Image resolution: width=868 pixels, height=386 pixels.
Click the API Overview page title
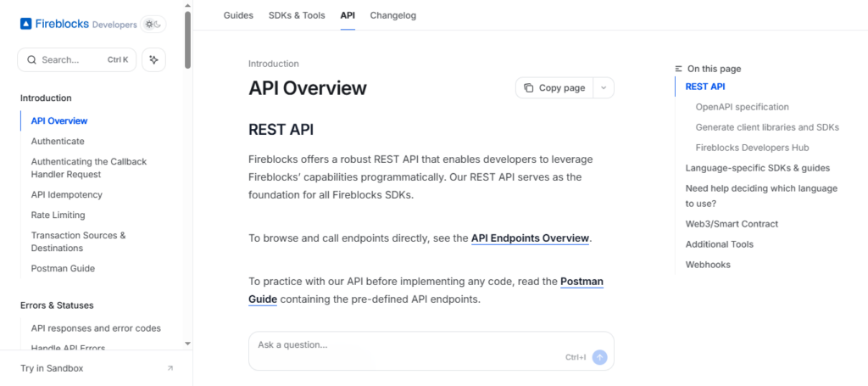click(308, 88)
